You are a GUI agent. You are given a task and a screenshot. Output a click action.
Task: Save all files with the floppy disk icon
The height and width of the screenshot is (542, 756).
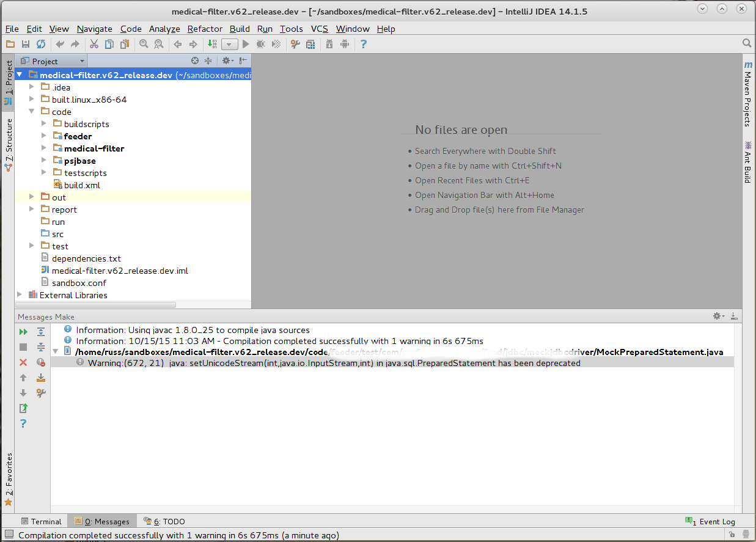25,44
